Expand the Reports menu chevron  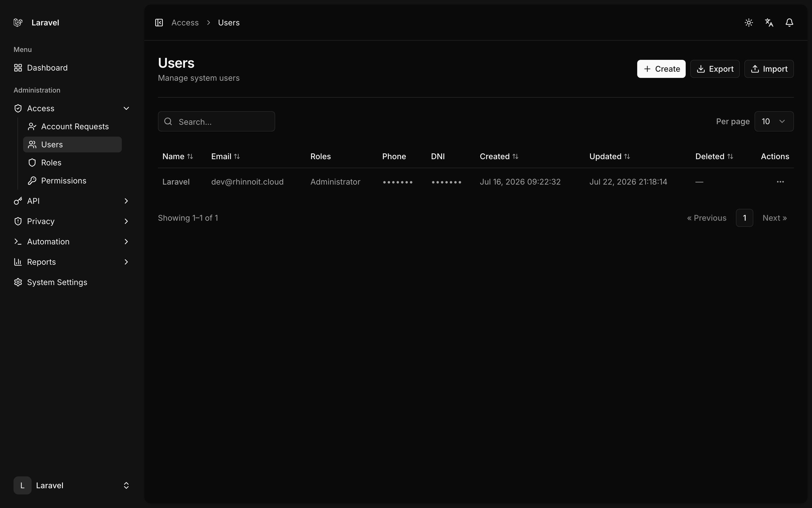click(x=126, y=262)
